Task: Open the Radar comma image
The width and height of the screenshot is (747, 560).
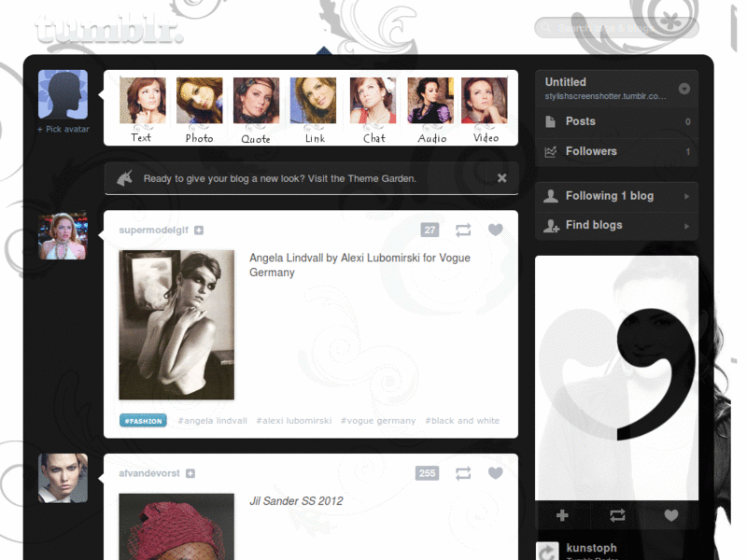Action: [x=617, y=378]
